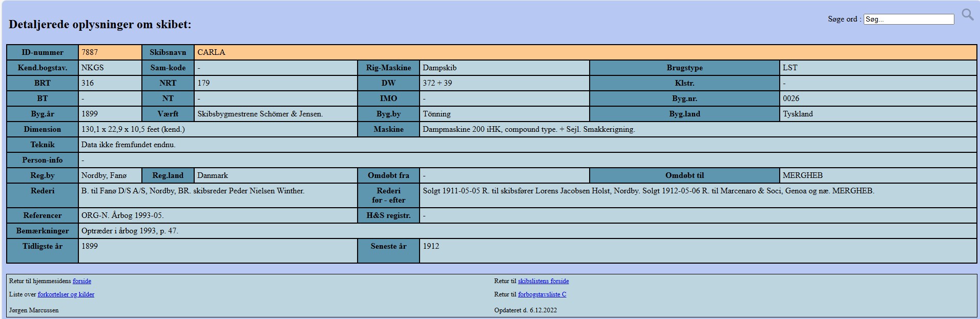Click the Tyskland build country value
Screen dimensions: 980x319
(x=798, y=114)
